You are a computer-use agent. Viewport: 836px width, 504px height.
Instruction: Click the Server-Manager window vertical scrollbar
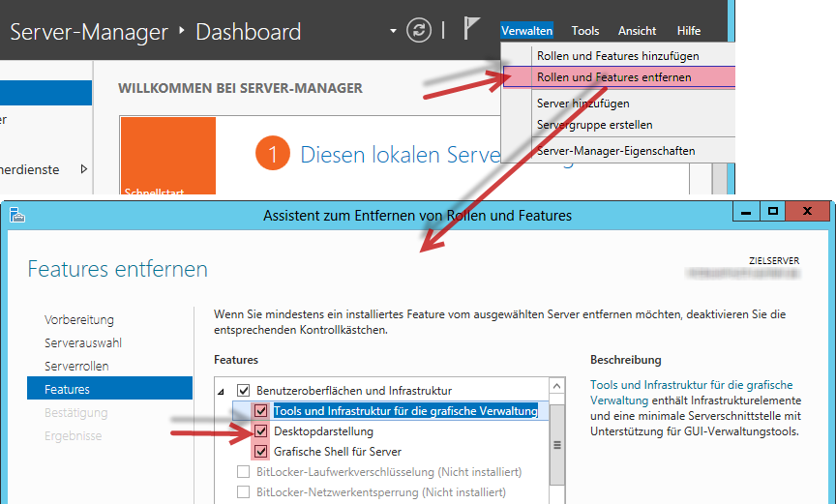720,178
